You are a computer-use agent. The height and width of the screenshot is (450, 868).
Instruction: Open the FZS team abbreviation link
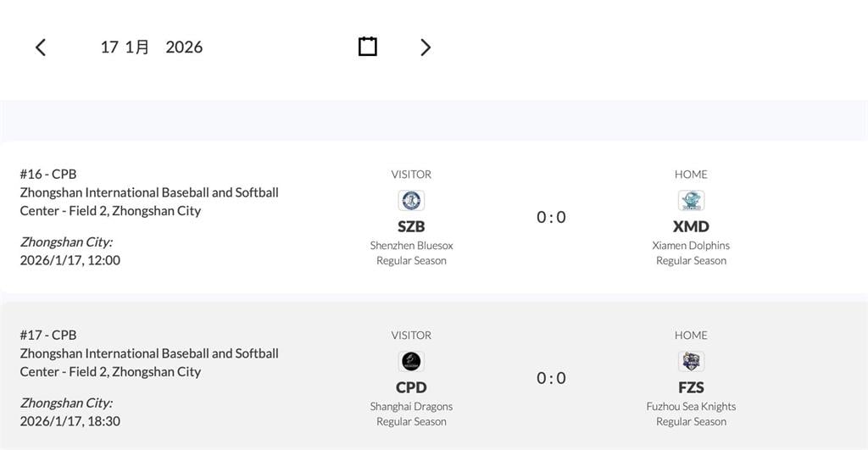(x=691, y=387)
